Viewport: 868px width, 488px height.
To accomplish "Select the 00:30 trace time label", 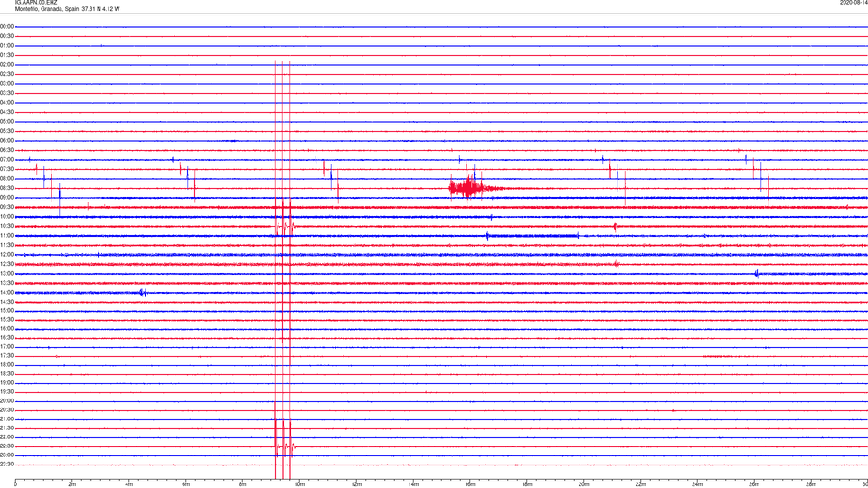I will (7, 36).
